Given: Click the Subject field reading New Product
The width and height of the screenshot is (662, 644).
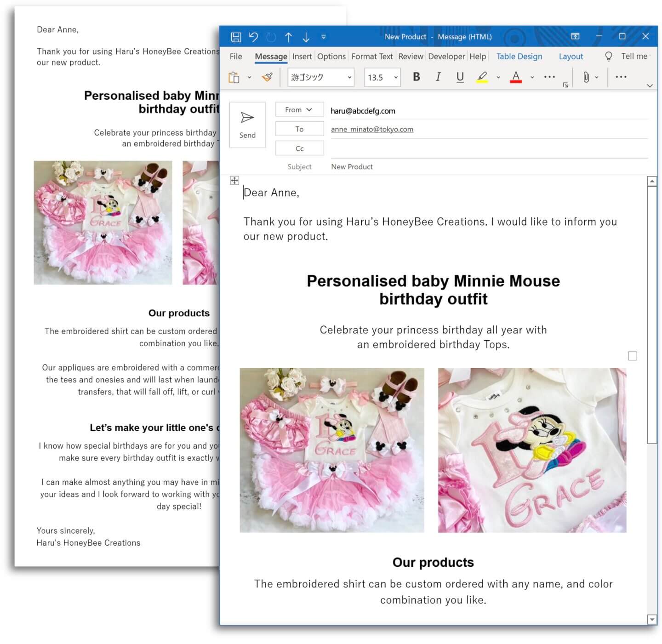Looking at the screenshot, I should pos(489,167).
